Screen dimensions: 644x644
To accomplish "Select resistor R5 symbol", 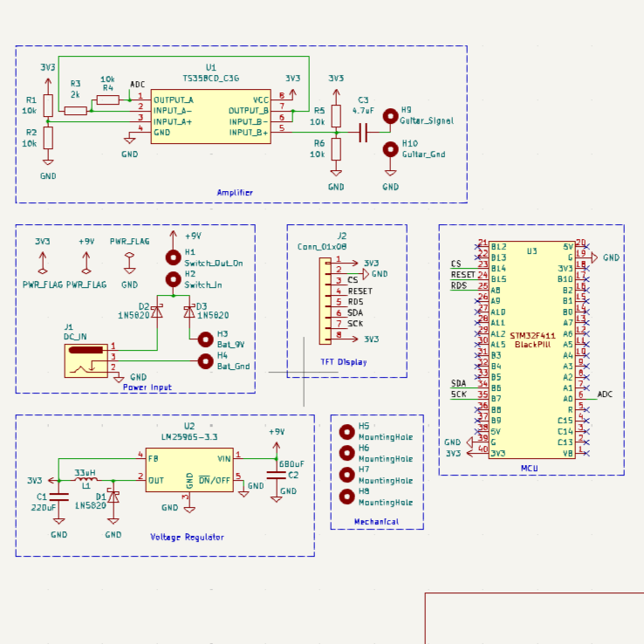I will 336,116.
